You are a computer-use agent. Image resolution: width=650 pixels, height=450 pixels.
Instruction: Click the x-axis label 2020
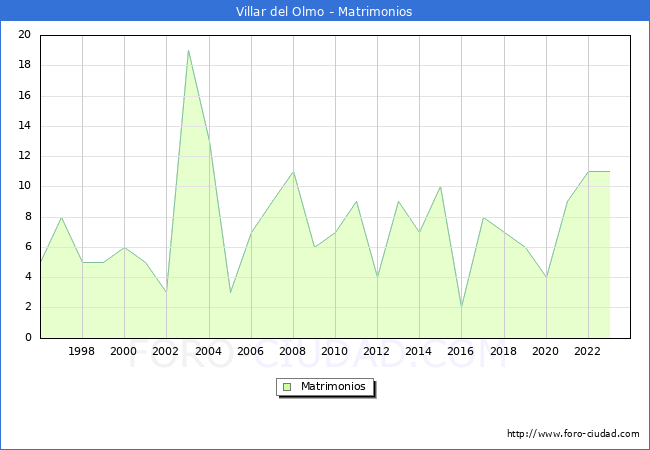(546, 351)
